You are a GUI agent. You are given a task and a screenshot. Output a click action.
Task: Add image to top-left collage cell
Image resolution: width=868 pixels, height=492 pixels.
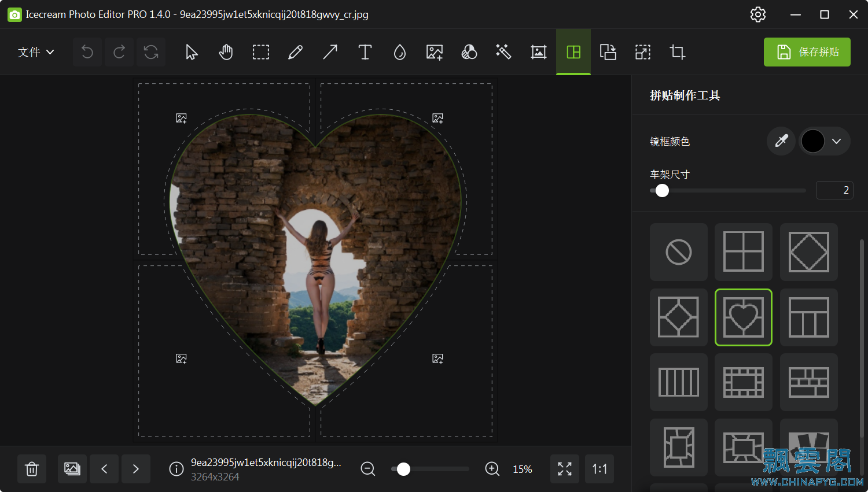pos(181,118)
